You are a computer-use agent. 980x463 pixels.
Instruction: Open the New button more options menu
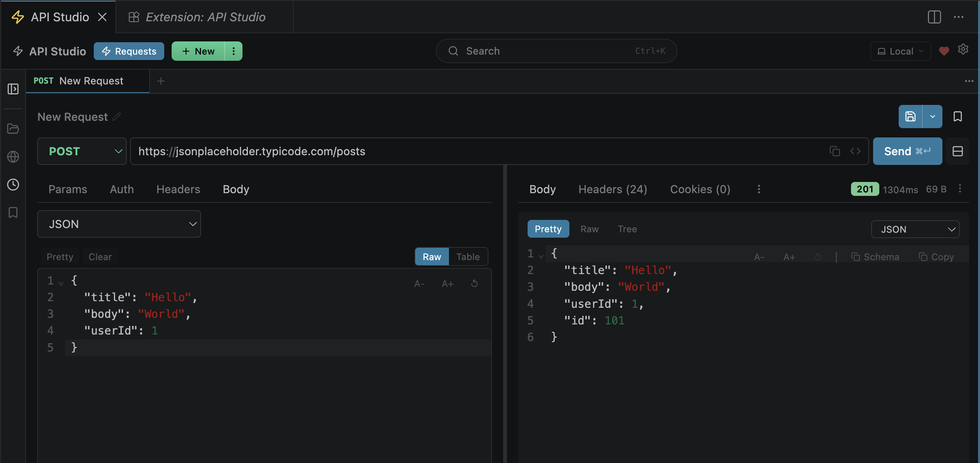[x=234, y=51]
